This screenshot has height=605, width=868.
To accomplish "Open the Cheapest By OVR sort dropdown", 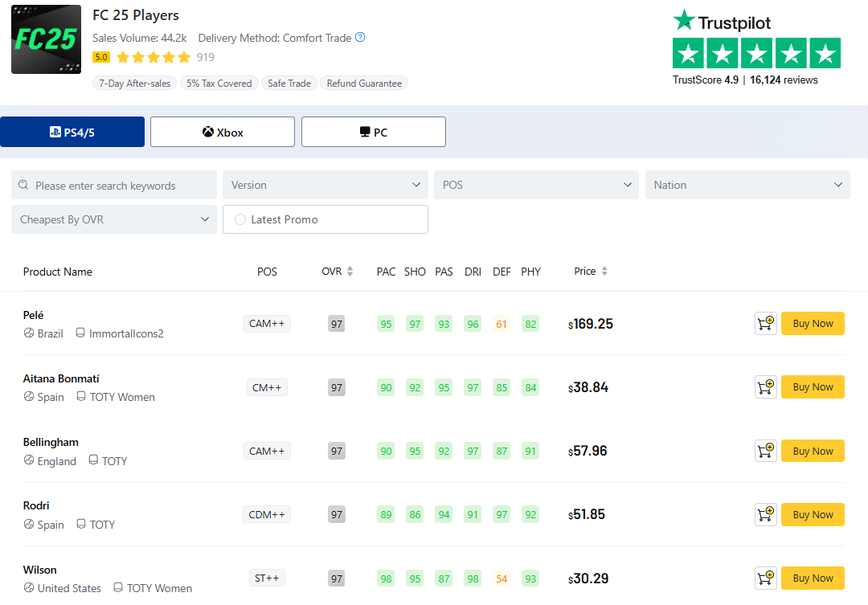I will [x=114, y=219].
